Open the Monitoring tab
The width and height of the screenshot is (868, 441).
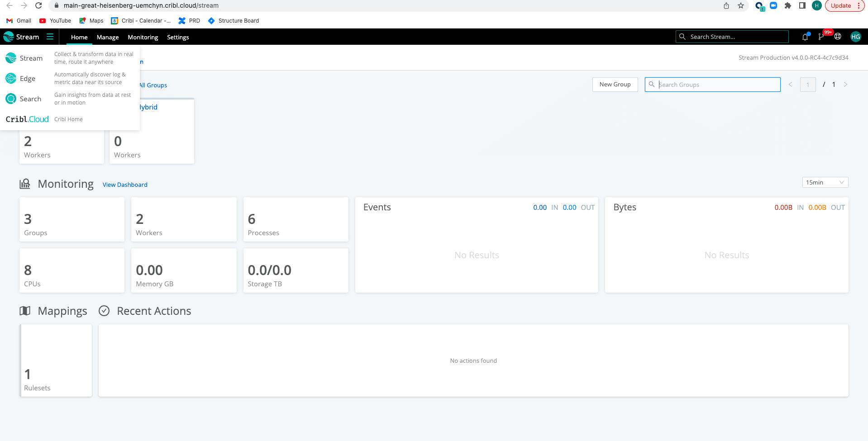(143, 37)
